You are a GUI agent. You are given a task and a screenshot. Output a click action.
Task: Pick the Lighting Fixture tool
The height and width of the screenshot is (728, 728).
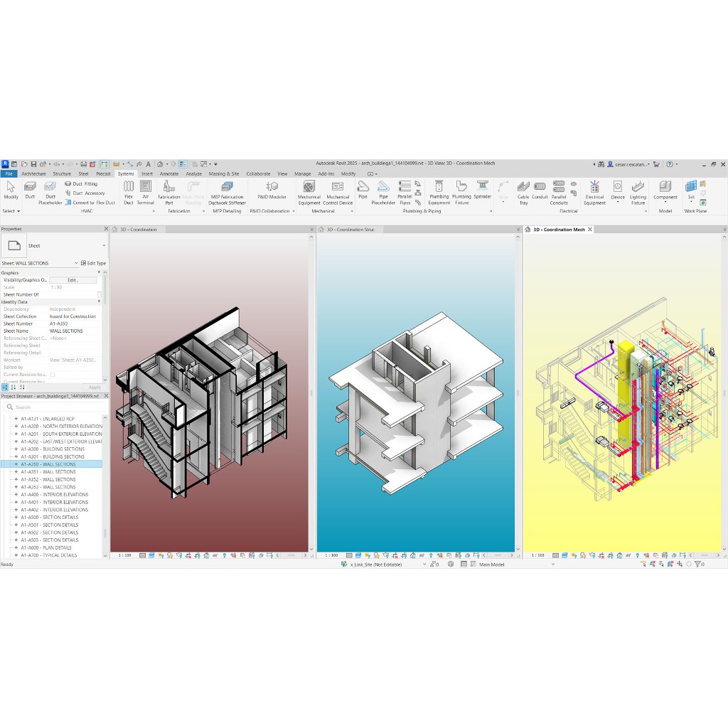click(x=638, y=191)
